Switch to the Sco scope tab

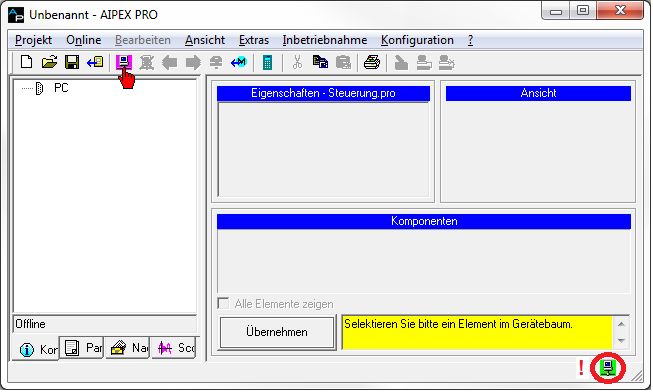pos(174,348)
